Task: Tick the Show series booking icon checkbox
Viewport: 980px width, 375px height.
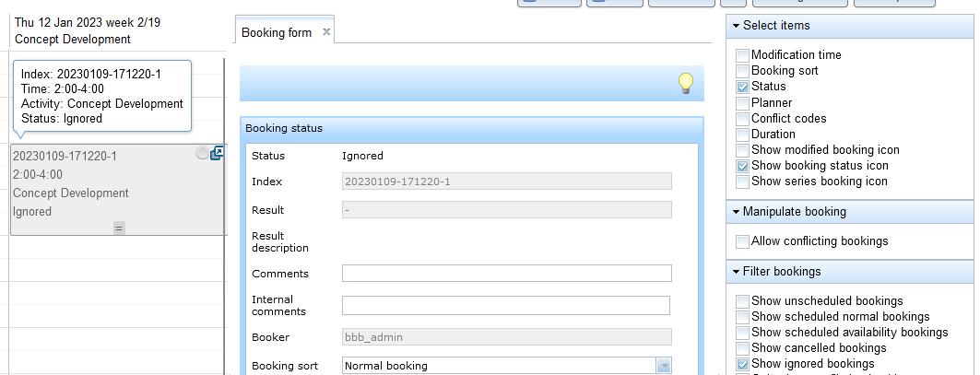Action: pyautogui.click(x=742, y=182)
